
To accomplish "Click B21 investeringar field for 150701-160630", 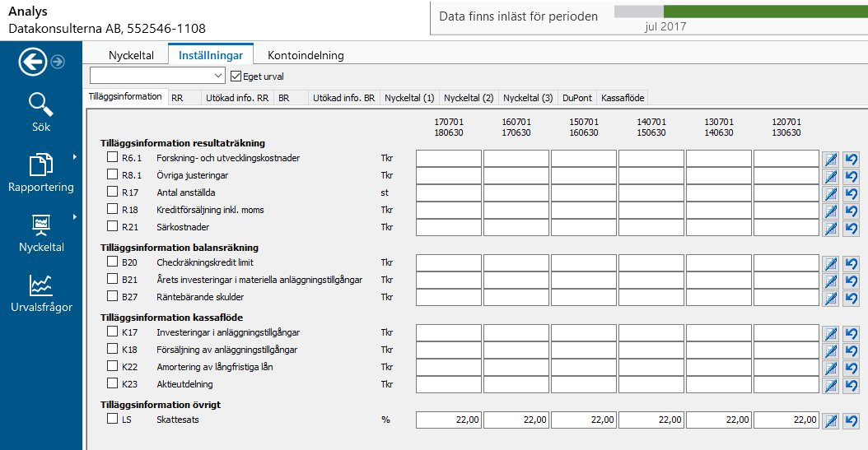I will point(584,281).
